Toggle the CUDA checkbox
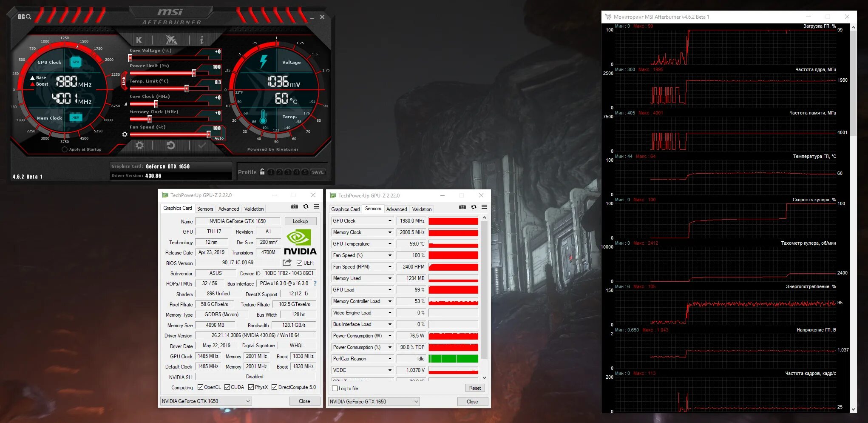 point(227,387)
